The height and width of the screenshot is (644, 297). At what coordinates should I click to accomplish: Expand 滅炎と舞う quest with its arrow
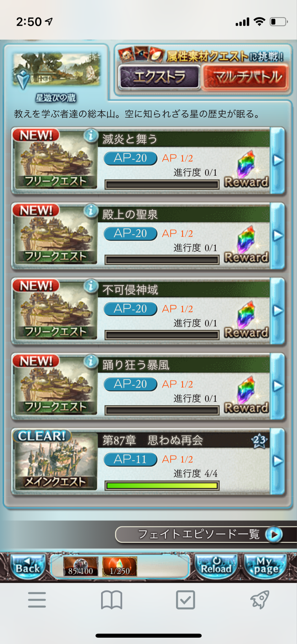click(x=278, y=160)
